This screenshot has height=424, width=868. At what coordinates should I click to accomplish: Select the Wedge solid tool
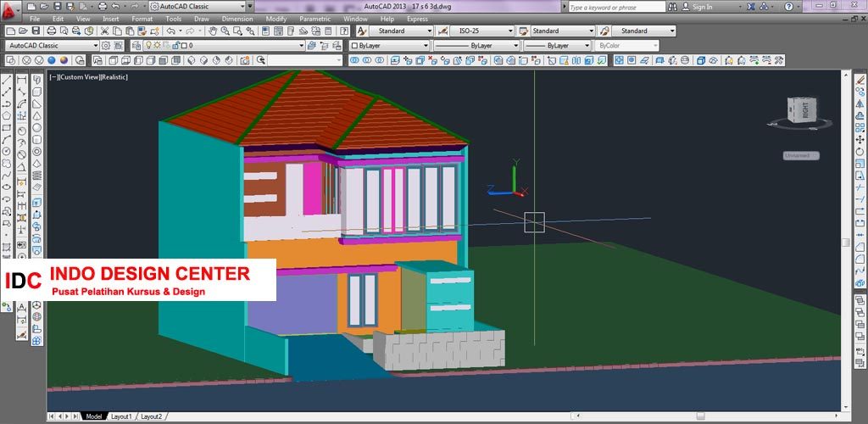36,103
